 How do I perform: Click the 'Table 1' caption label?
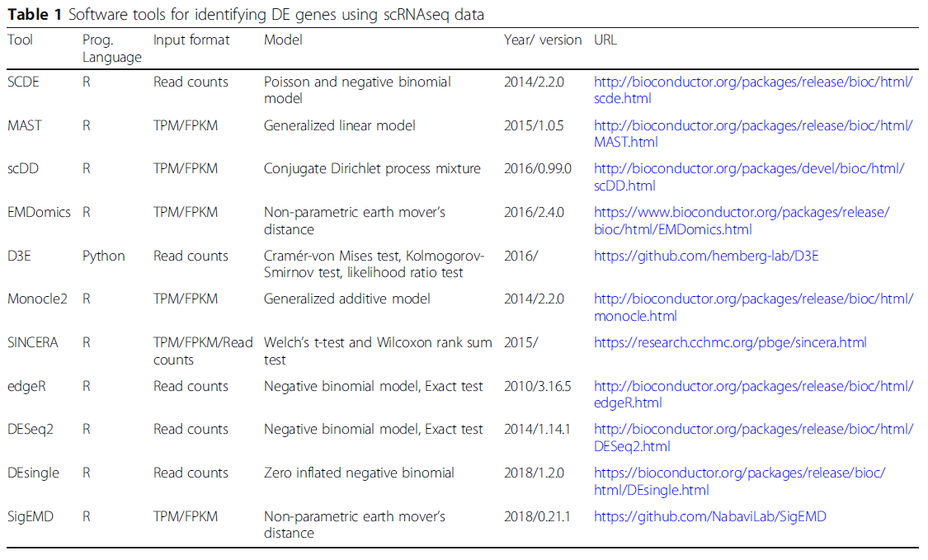(x=35, y=14)
